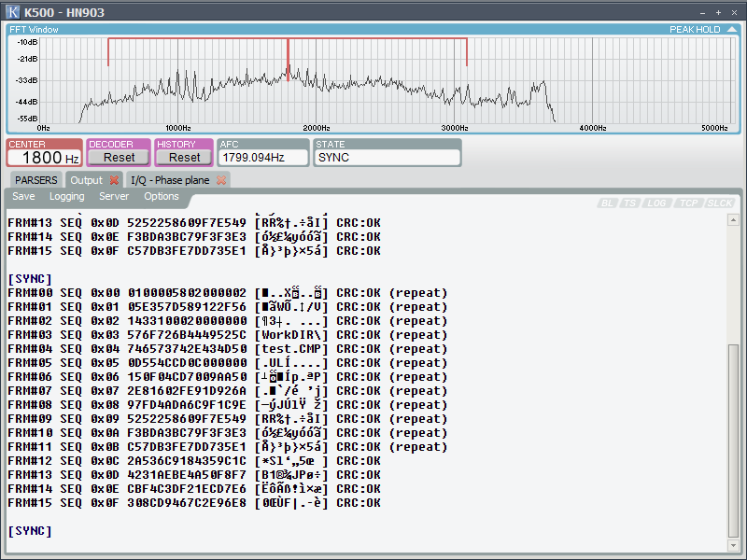The image size is (747, 560).
Task: Click the BL status icon
Action: coord(607,203)
